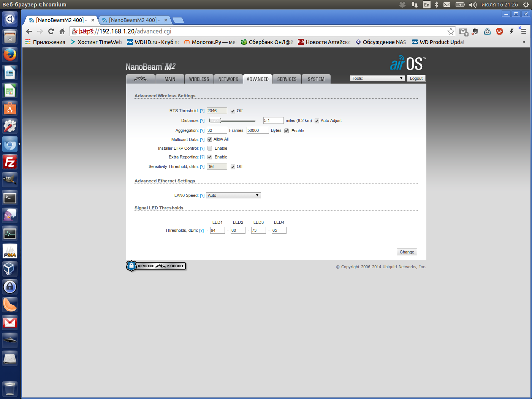Click the Sensitivity Threshold dBm field
Viewport: 532px width, 399px height.
point(217,166)
